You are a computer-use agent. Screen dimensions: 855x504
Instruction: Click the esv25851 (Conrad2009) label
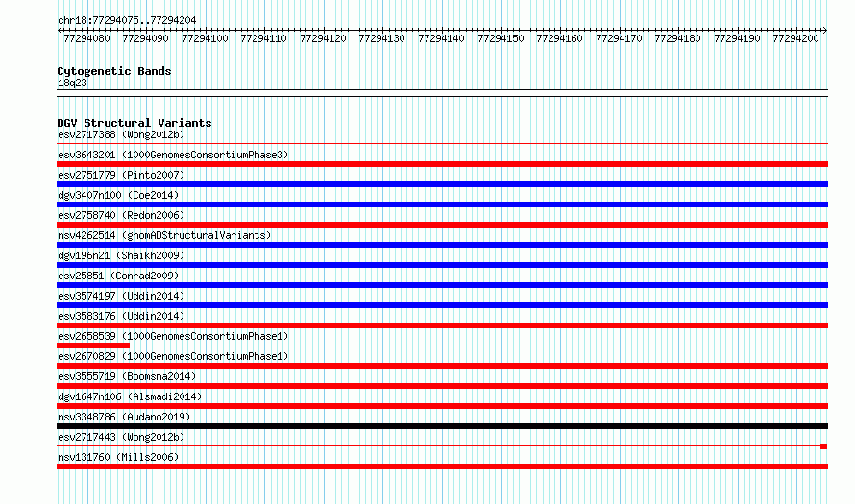click(x=118, y=276)
